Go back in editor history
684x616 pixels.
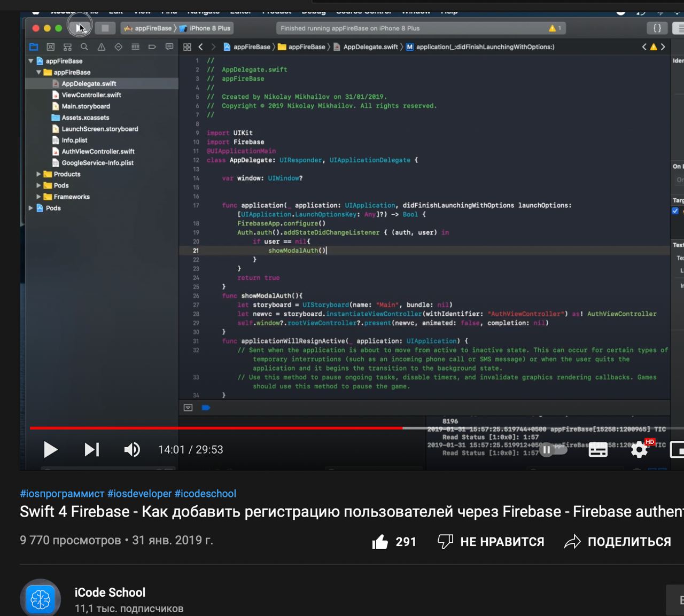[x=200, y=47]
